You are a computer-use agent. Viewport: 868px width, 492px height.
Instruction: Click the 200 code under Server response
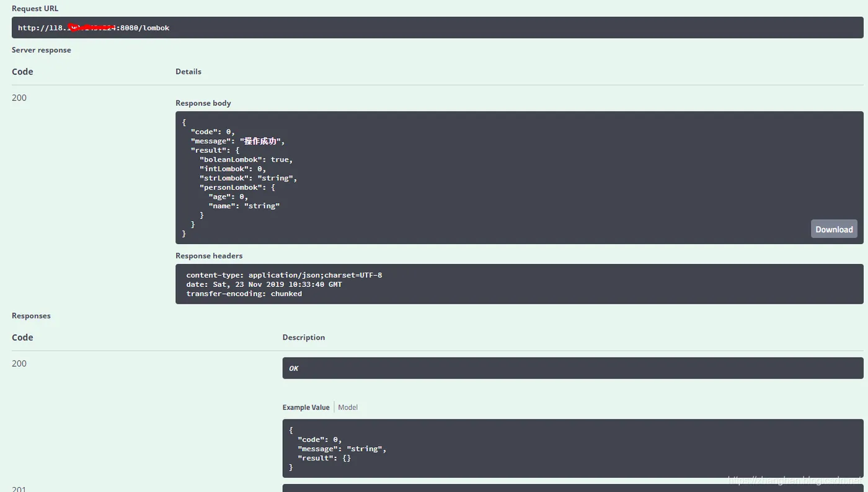pos(19,98)
